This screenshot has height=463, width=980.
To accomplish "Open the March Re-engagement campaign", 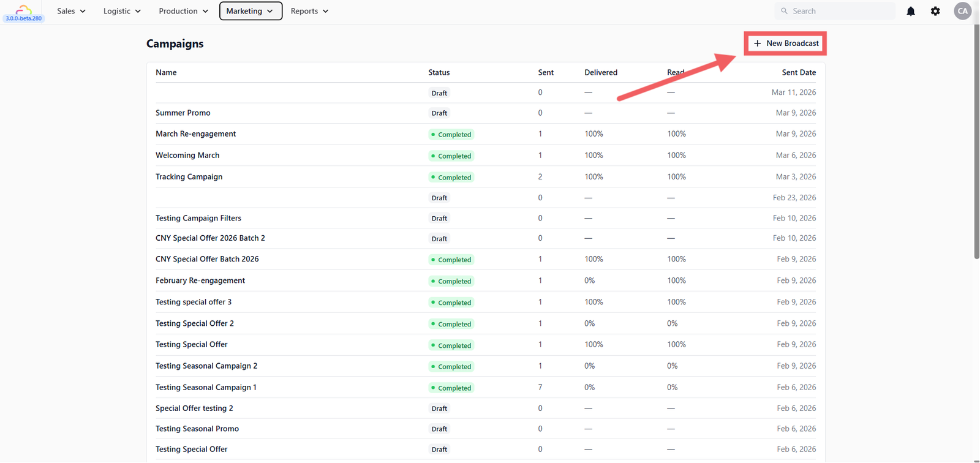I will pyautogui.click(x=195, y=134).
